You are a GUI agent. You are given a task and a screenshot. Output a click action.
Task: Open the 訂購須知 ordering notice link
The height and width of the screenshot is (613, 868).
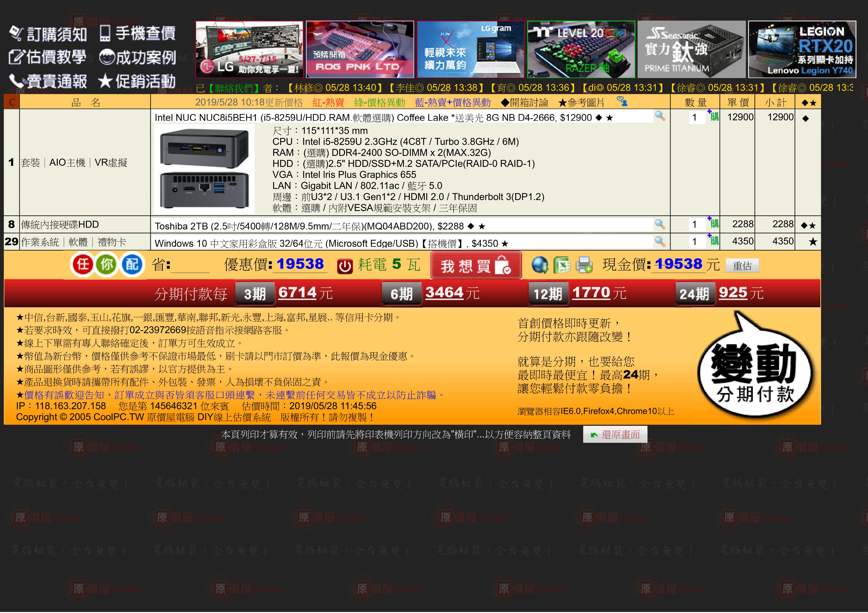pyautogui.click(x=48, y=34)
